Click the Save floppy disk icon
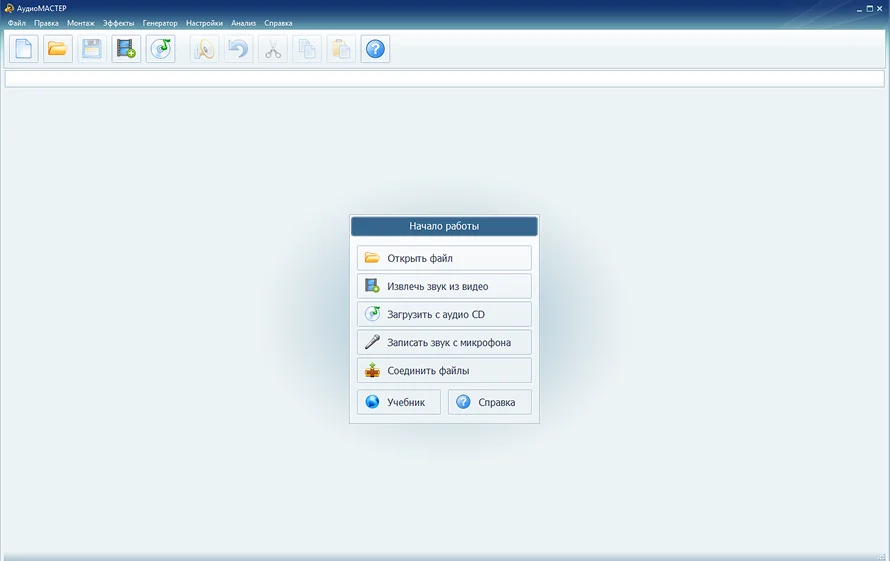The height and width of the screenshot is (561, 890). tap(92, 49)
